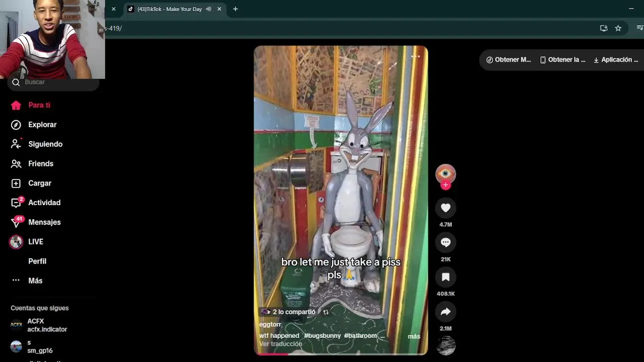Open a new browser tab
Viewport: 644px width, 362px height.
[235, 9]
